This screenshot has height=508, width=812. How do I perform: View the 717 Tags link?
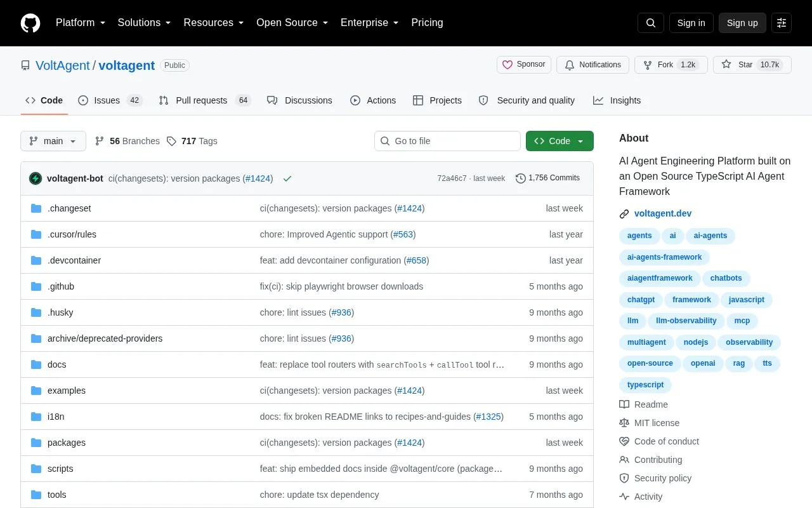(x=192, y=141)
